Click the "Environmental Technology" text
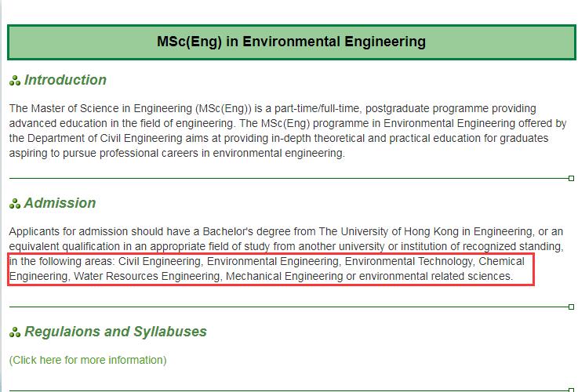This screenshot has height=392, width=578. pyautogui.click(x=409, y=261)
